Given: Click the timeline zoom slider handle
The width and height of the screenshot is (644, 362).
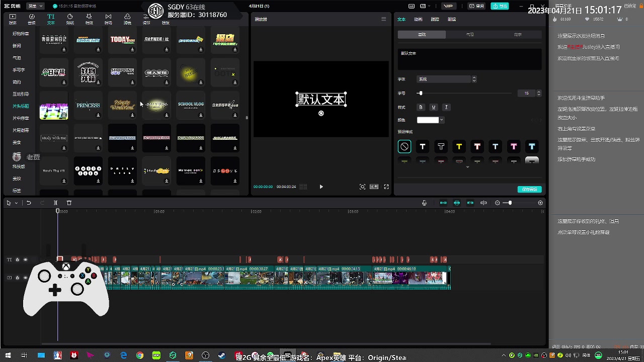Looking at the screenshot, I should 510,203.
